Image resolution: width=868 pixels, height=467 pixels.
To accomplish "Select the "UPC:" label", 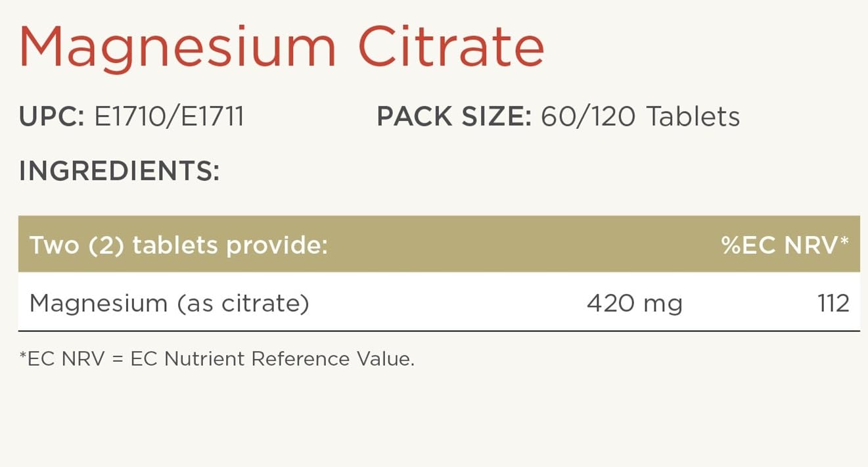I will coord(51,117).
